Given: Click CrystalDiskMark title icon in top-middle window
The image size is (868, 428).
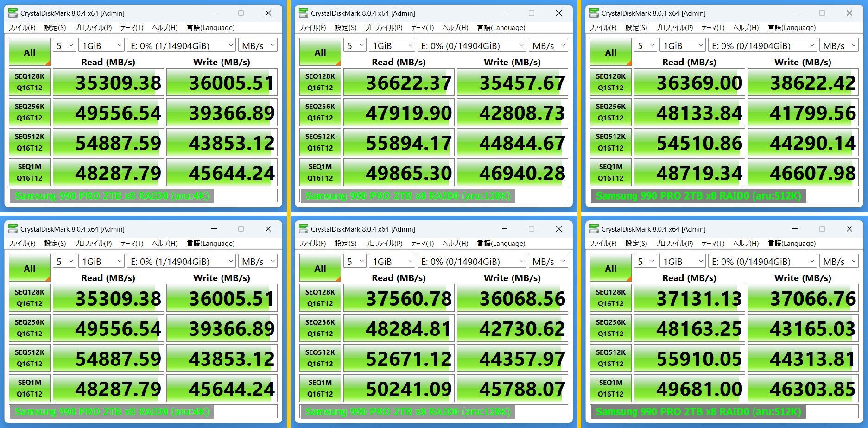Looking at the screenshot, I should (304, 13).
